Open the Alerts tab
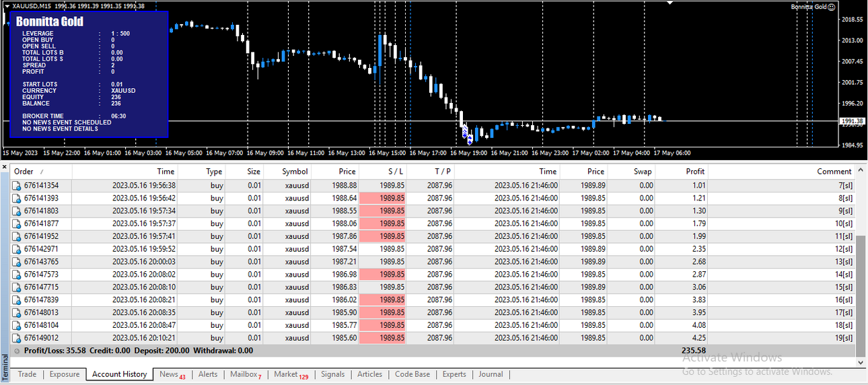This screenshot has width=868, height=385. click(x=208, y=374)
